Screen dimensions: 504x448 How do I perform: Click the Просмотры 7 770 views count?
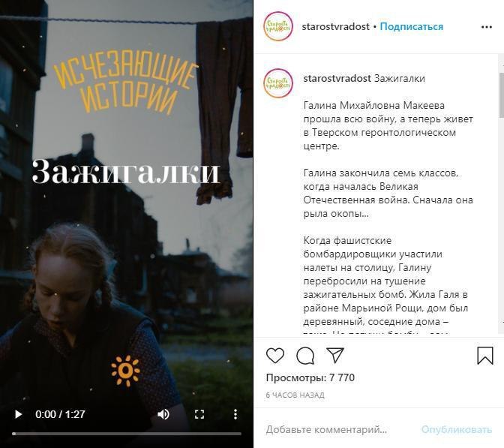click(x=310, y=377)
